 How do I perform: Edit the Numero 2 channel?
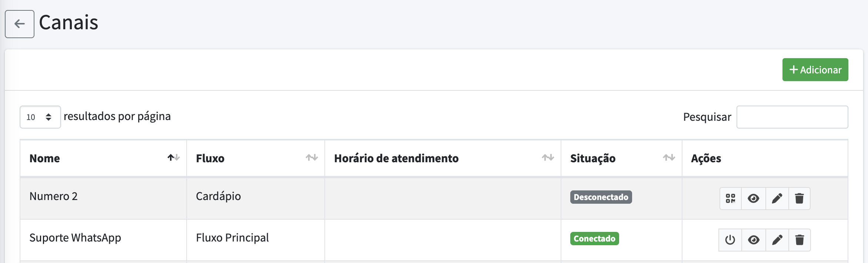point(777,199)
